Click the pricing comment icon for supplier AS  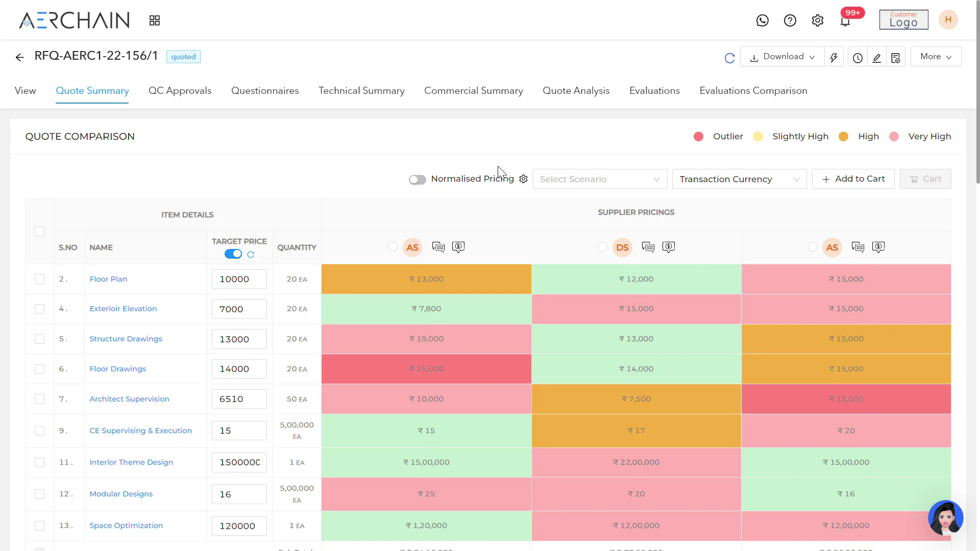click(458, 247)
